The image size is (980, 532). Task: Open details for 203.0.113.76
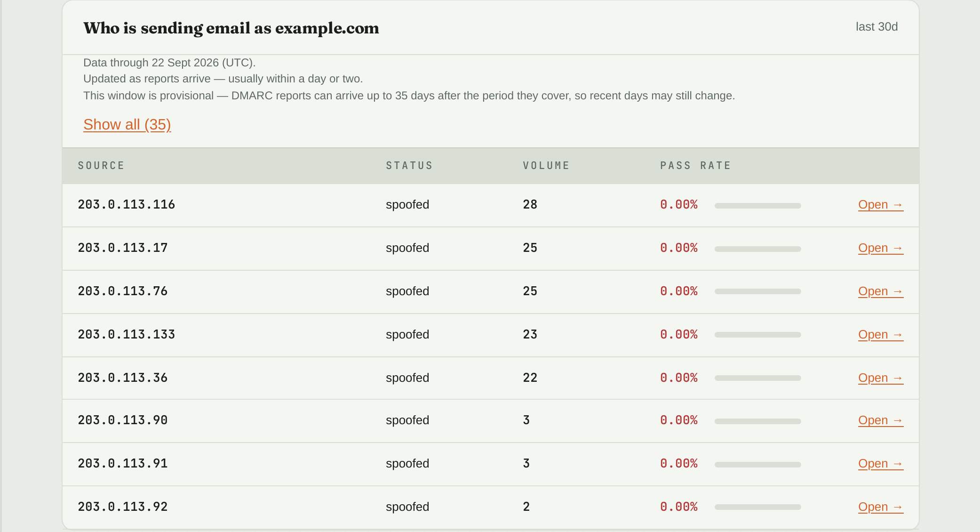(881, 291)
